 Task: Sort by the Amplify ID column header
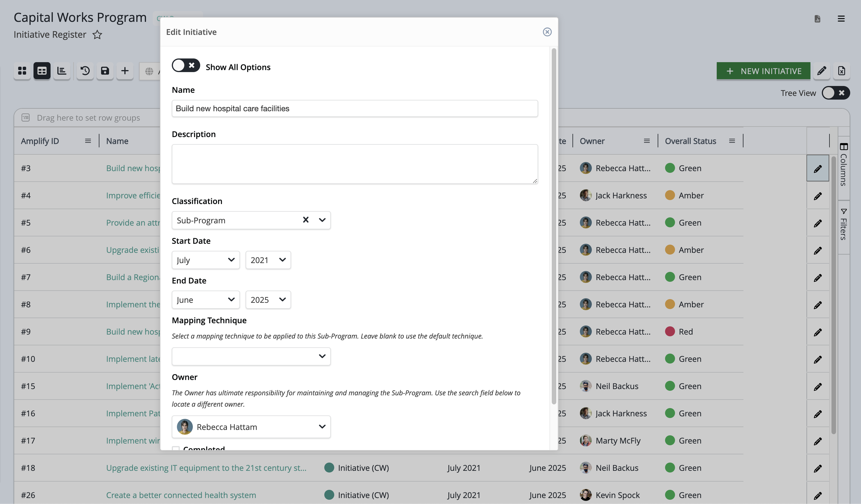(x=40, y=141)
